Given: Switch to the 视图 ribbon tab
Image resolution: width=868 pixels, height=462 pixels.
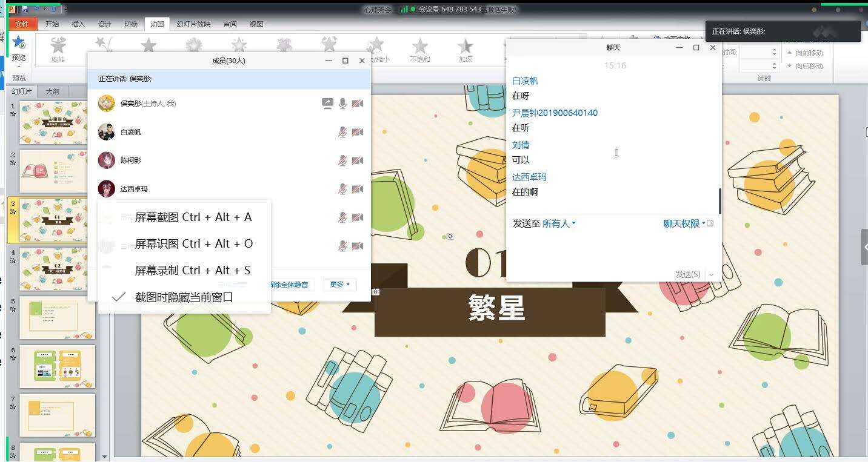Looking at the screenshot, I should 256,24.
